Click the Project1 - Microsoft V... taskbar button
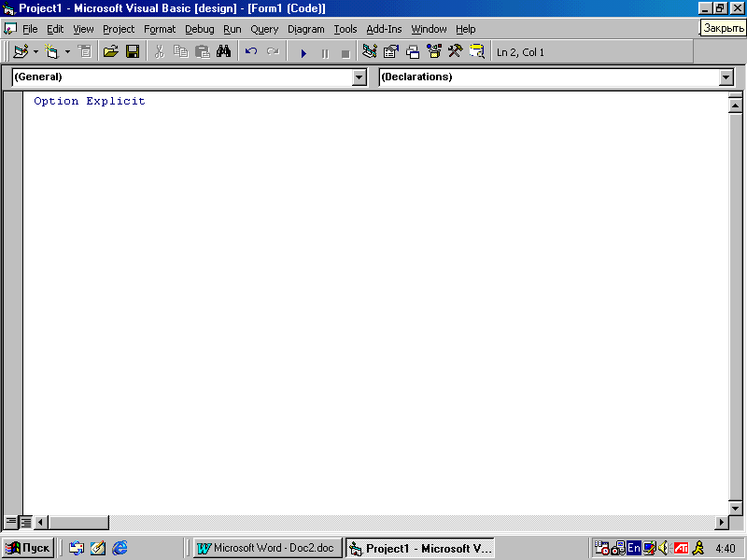This screenshot has width=747, height=560. (x=419, y=548)
